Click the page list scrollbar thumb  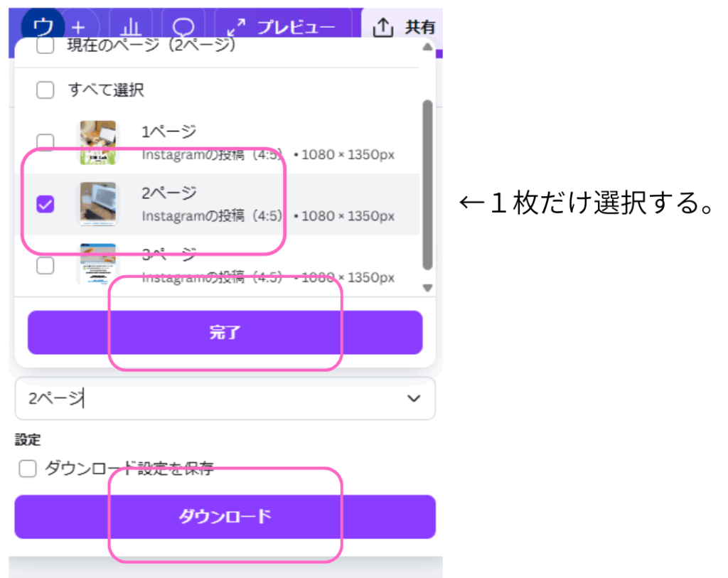click(427, 185)
